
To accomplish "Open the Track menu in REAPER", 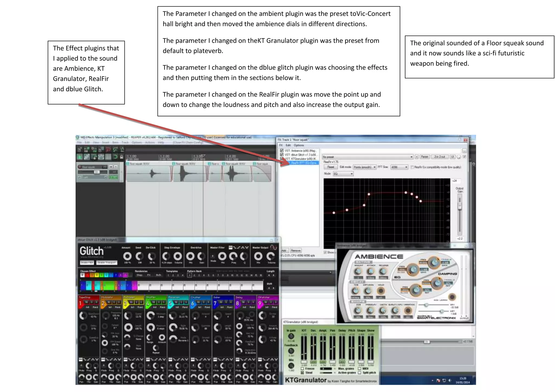I will (x=125, y=142).
